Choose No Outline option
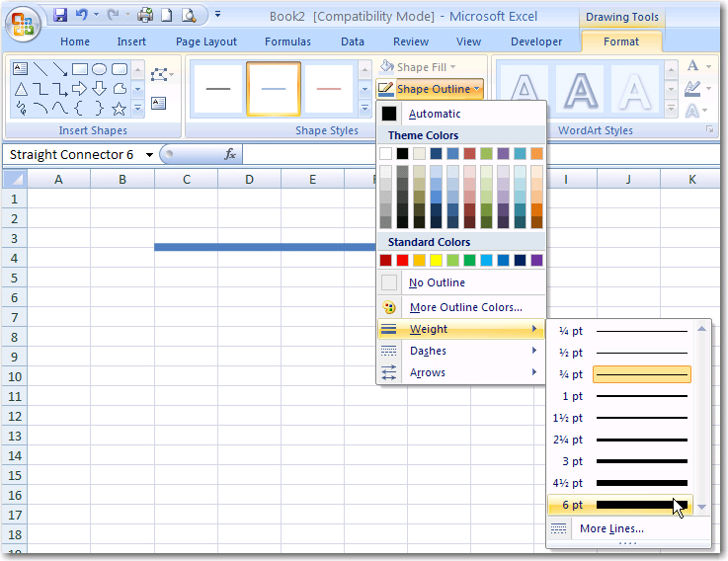The height and width of the screenshot is (561, 728). click(x=460, y=282)
